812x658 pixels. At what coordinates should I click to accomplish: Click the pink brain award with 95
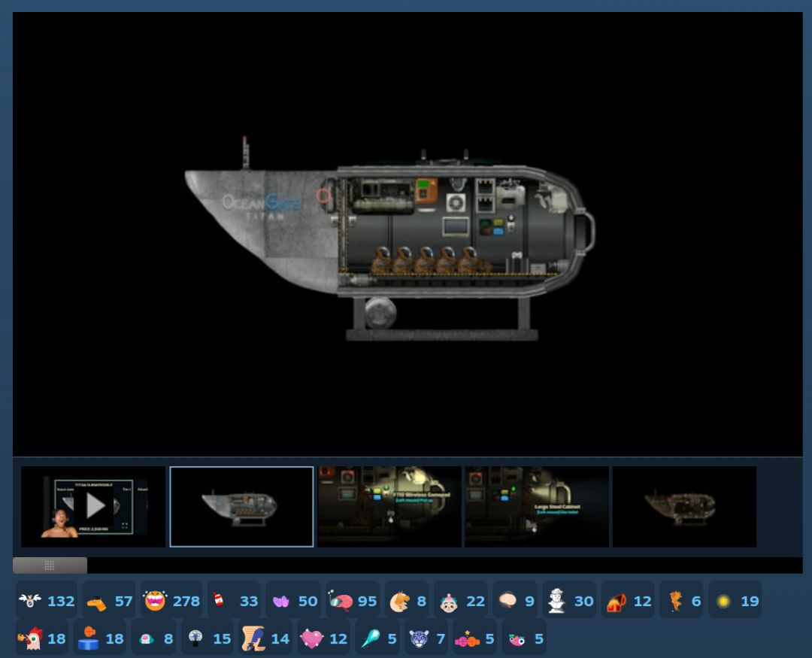click(x=353, y=601)
